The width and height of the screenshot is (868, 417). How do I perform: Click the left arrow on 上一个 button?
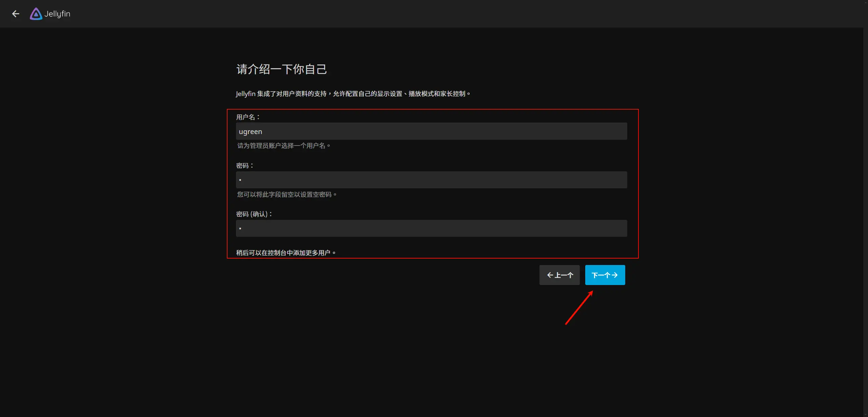[550, 275]
